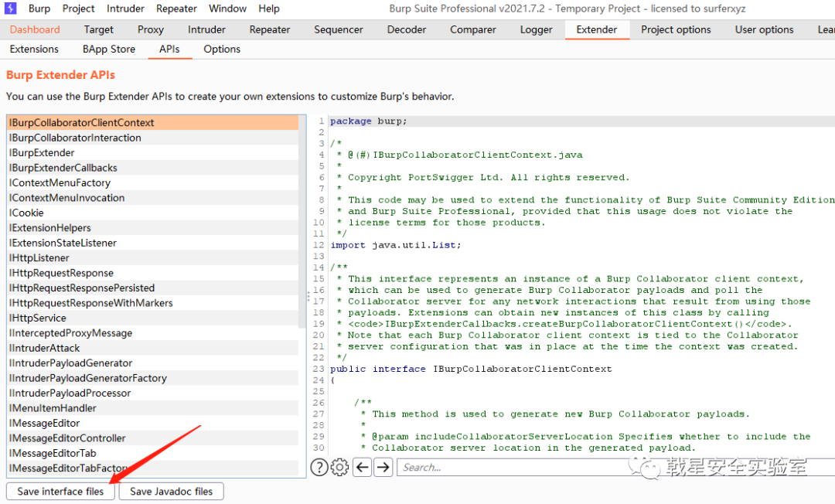Select IMessageEditor in list
The width and height of the screenshot is (835, 504).
pos(152,423)
